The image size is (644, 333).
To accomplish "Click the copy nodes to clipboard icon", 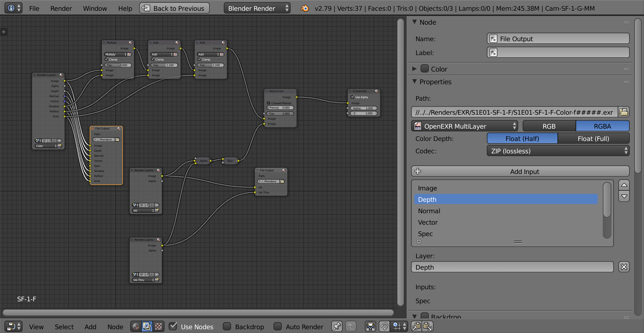I will coord(416,326).
